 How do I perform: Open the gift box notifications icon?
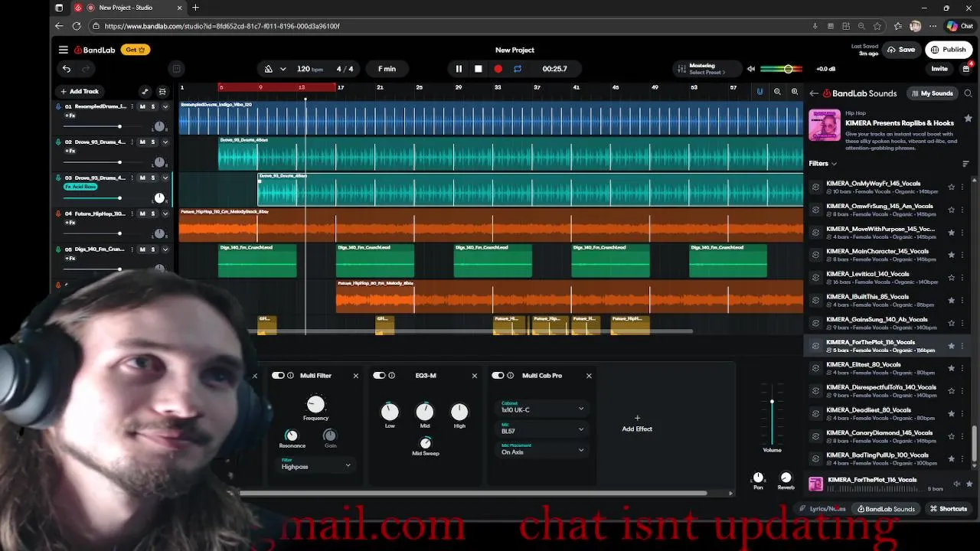pos(966,69)
